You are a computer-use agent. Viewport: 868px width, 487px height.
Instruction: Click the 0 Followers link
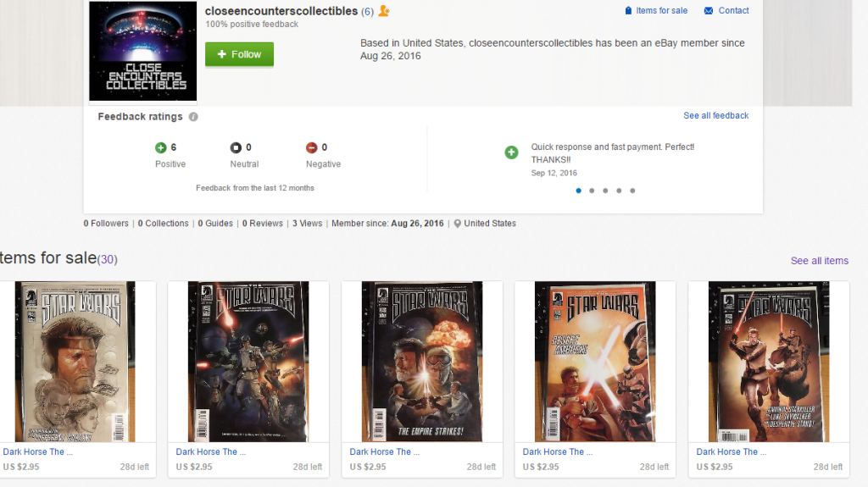(x=106, y=224)
